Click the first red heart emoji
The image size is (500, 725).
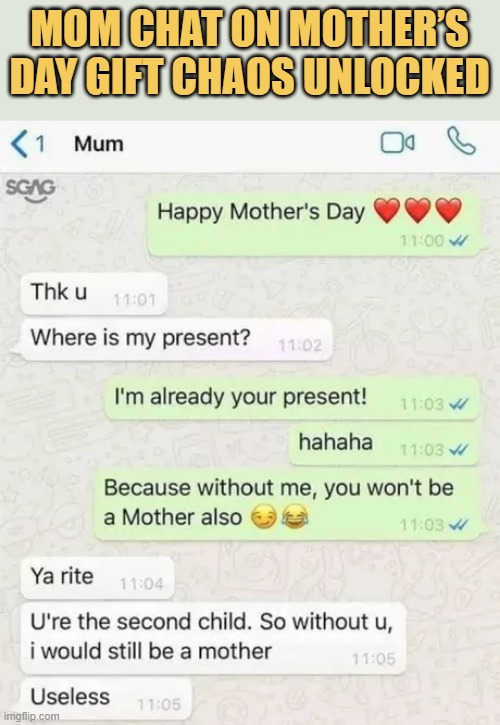tap(386, 211)
